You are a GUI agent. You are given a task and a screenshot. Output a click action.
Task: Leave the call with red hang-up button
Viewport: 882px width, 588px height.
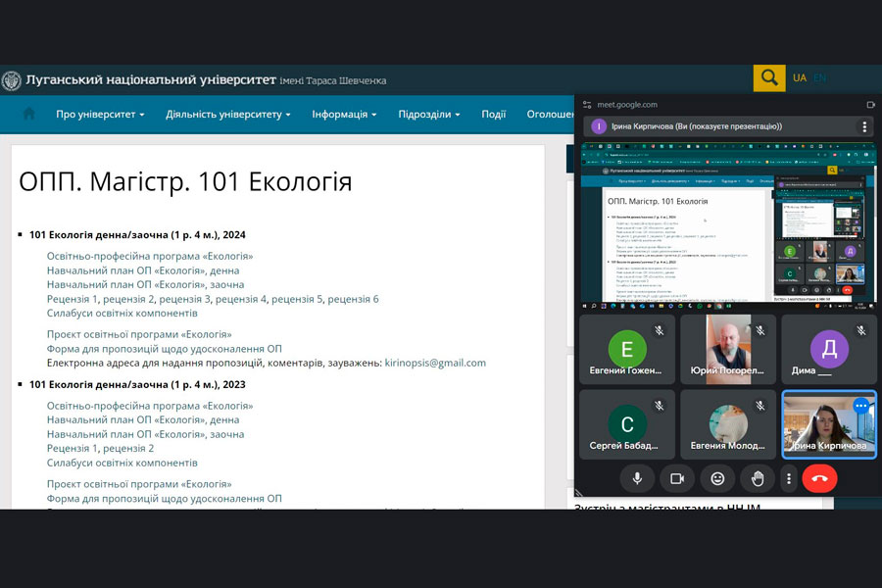coord(819,478)
